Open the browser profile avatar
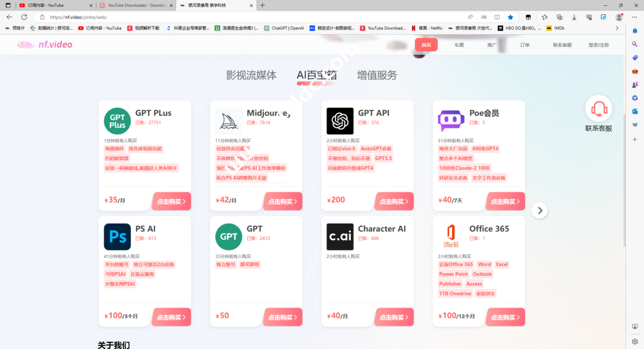The width and height of the screenshot is (644, 349). click(x=619, y=17)
